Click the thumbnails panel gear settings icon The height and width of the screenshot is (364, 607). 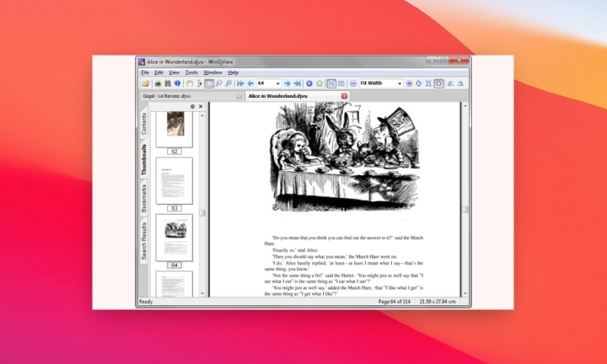coord(192,106)
